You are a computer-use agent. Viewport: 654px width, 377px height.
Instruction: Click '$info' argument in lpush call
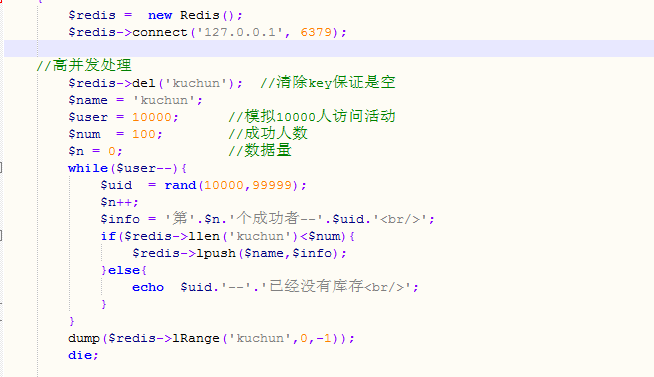click(312, 253)
